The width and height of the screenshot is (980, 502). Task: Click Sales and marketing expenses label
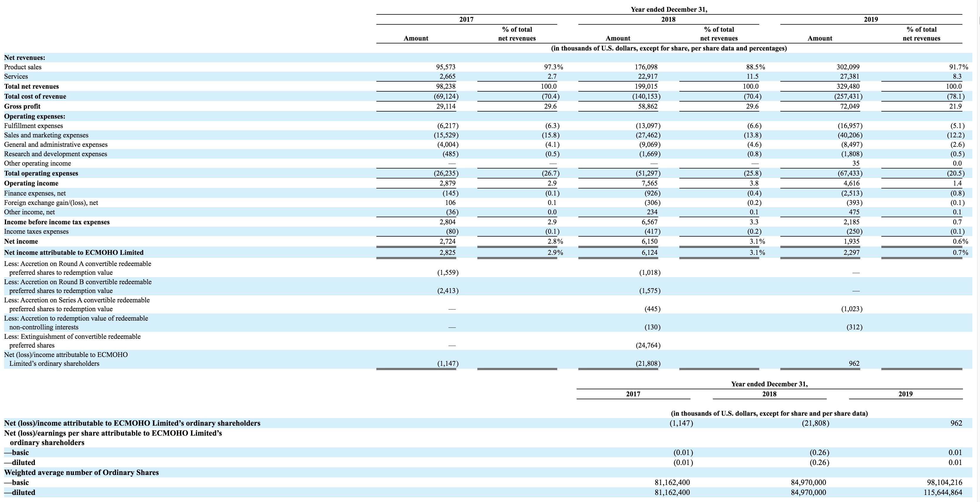tap(46, 135)
